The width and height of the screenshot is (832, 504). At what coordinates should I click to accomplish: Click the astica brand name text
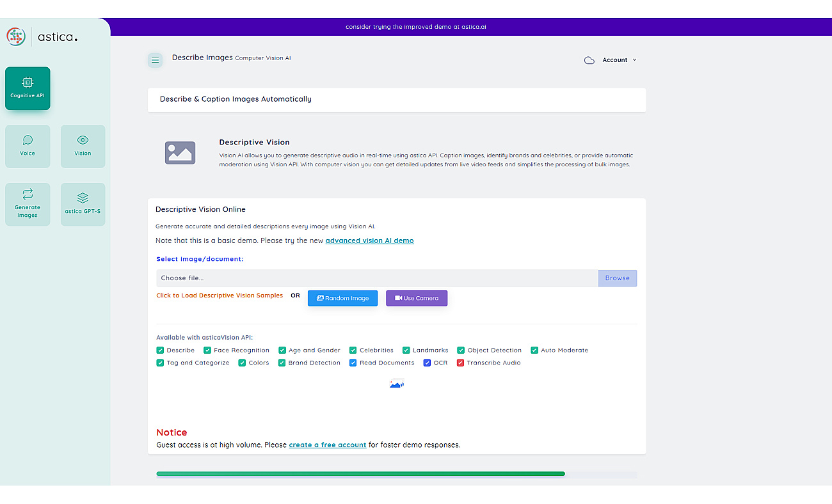pos(58,37)
